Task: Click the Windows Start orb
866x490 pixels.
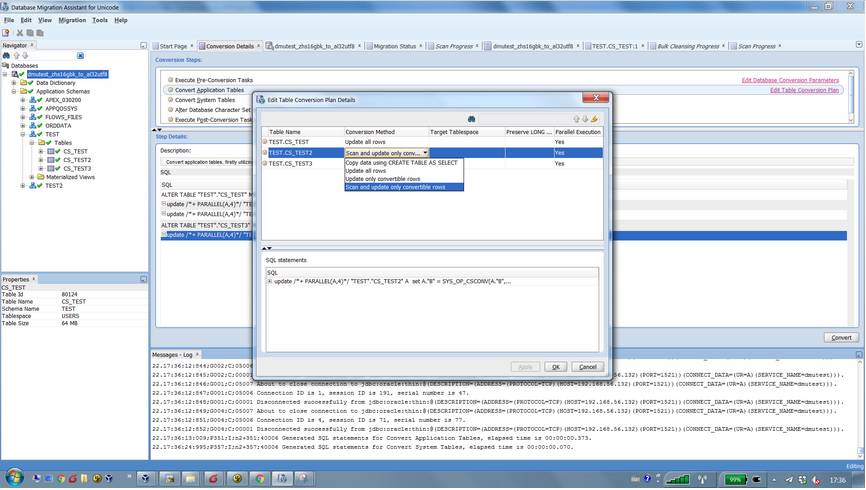Action: click(x=14, y=477)
